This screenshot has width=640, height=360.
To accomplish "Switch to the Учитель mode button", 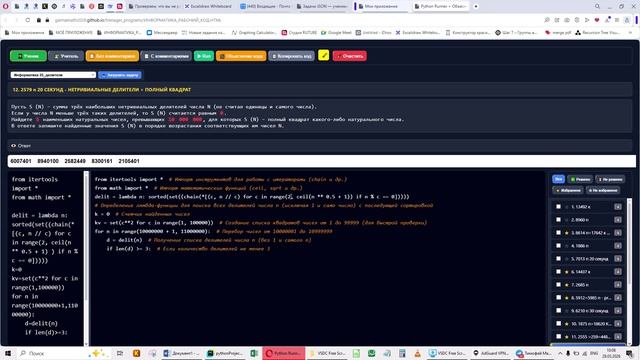I will point(66,56).
